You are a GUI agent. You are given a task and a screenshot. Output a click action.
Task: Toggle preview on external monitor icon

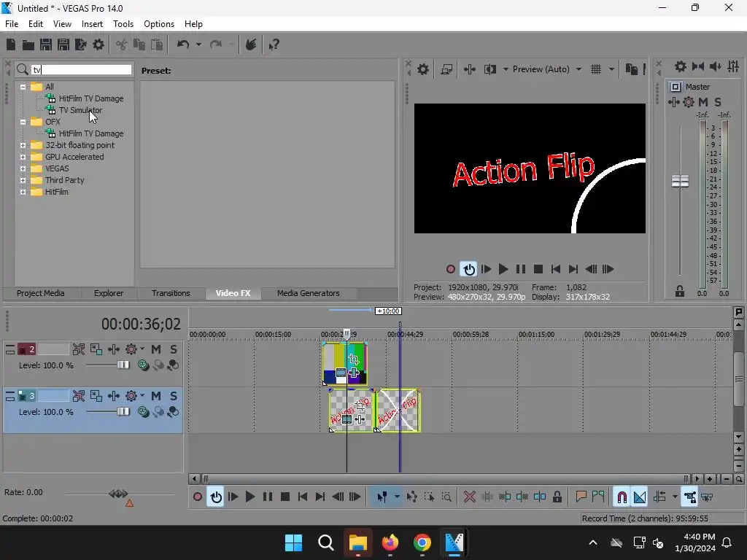click(x=446, y=69)
